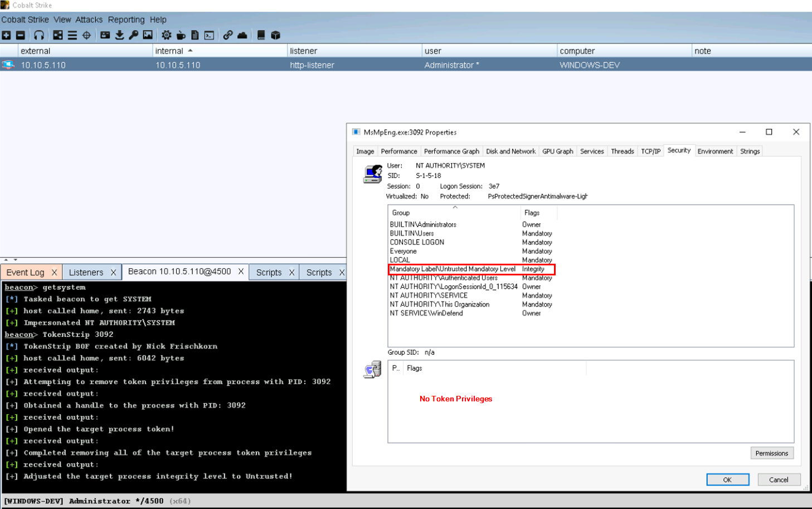This screenshot has height=509, width=812.
Task: Close the Event Log tab
Action: pyautogui.click(x=54, y=272)
